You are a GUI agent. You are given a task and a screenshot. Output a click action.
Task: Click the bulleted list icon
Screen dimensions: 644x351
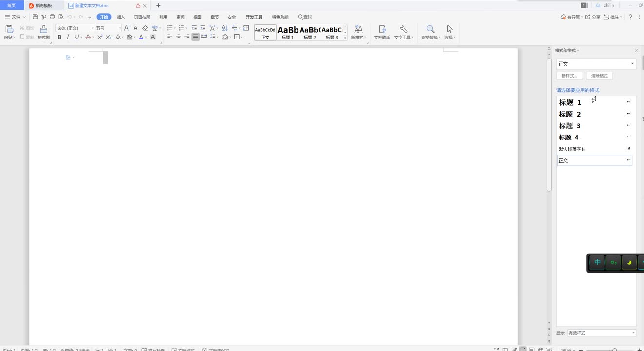[170, 28]
